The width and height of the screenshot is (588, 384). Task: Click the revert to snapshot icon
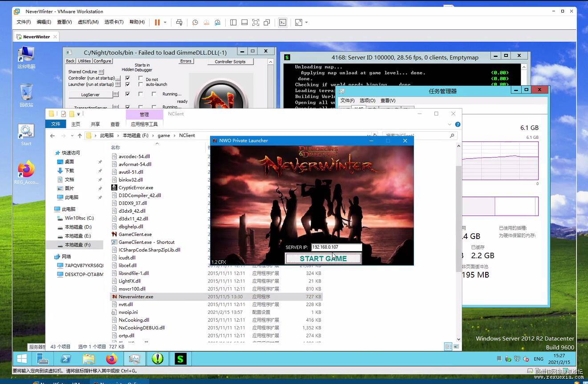point(207,22)
